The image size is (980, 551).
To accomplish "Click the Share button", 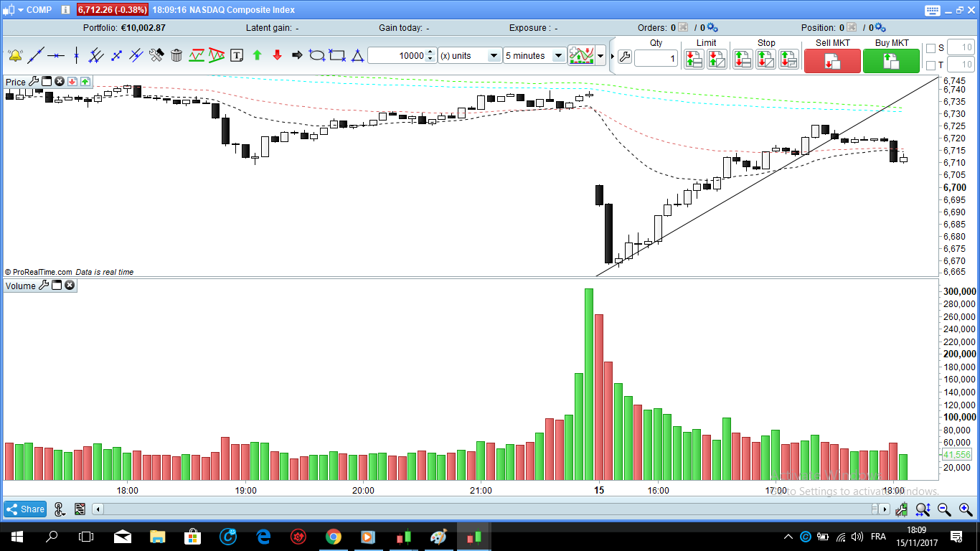I will 26,509.
